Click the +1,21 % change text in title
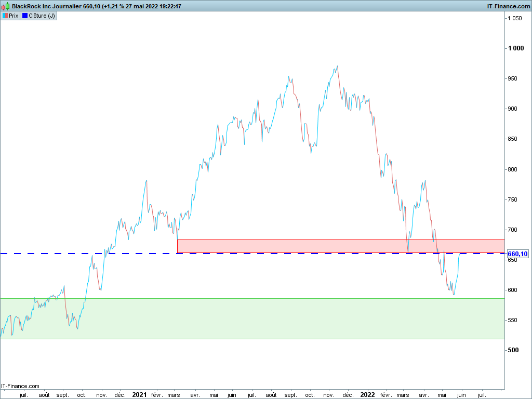The image size is (532, 399). [114, 6]
